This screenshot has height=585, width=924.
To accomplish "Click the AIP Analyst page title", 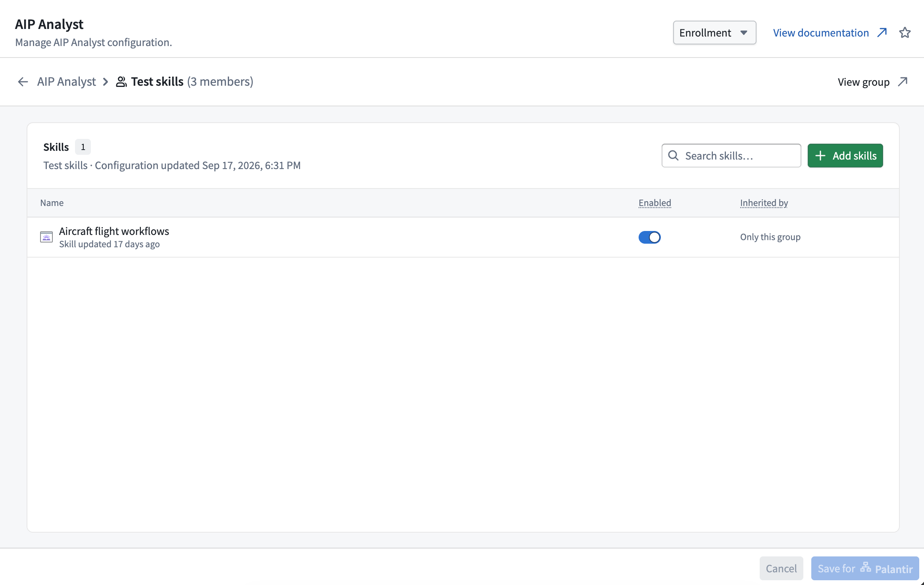I will click(49, 24).
